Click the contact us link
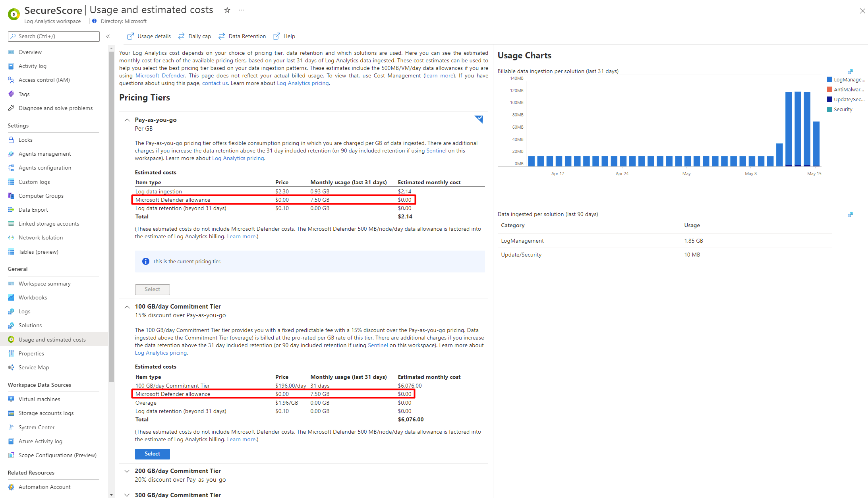 click(215, 83)
